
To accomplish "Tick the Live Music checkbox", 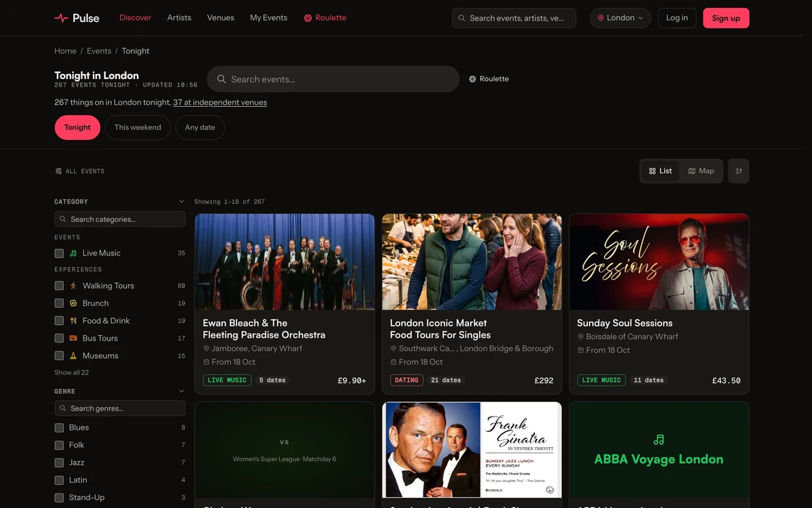I will point(59,253).
